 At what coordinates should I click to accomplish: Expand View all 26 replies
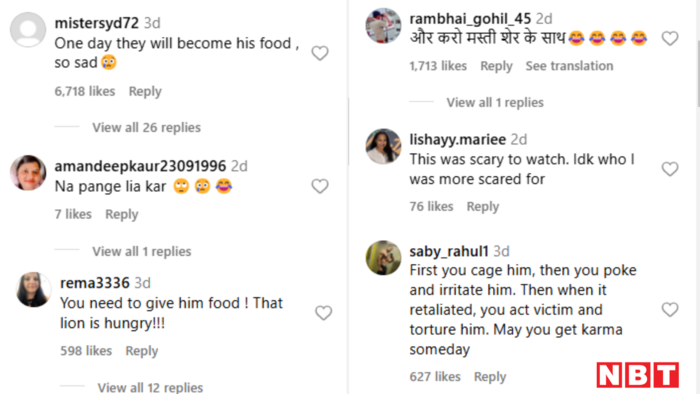click(x=146, y=128)
